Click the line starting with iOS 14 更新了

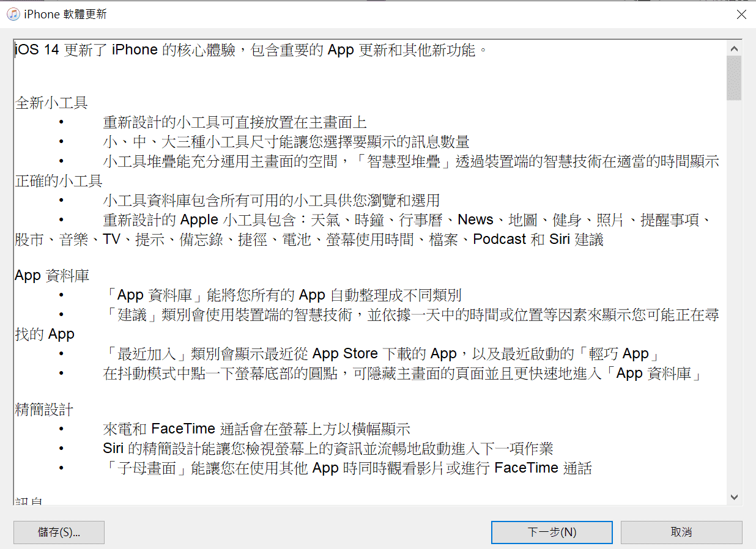(x=251, y=50)
